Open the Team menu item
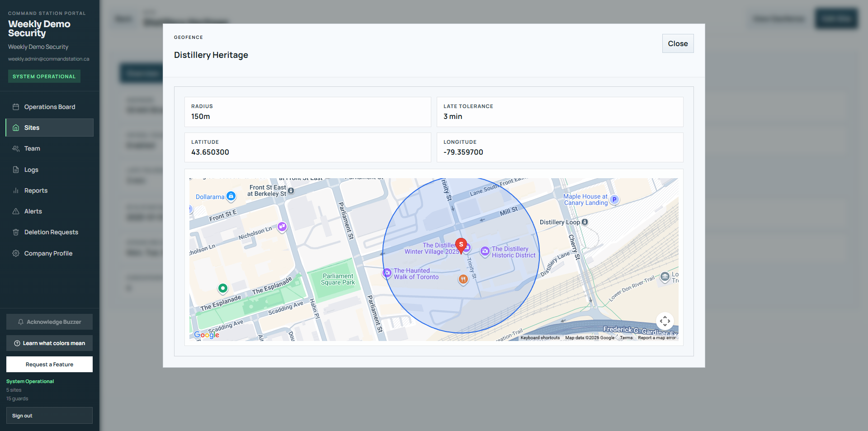The image size is (868, 431). 49,148
